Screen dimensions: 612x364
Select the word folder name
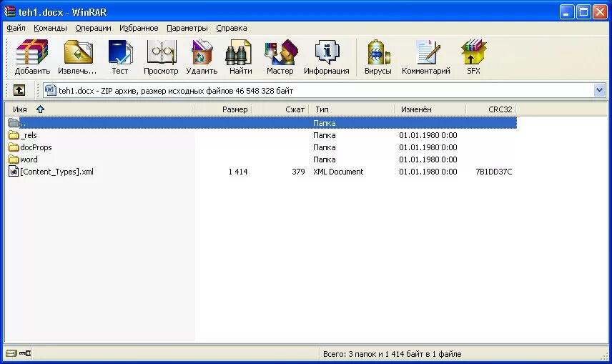click(x=29, y=159)
